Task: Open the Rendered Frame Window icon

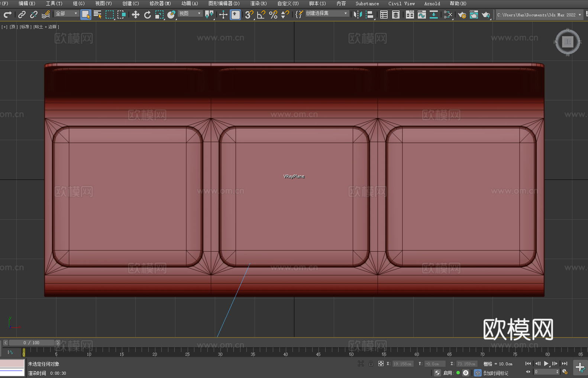Action: point(474,14)
